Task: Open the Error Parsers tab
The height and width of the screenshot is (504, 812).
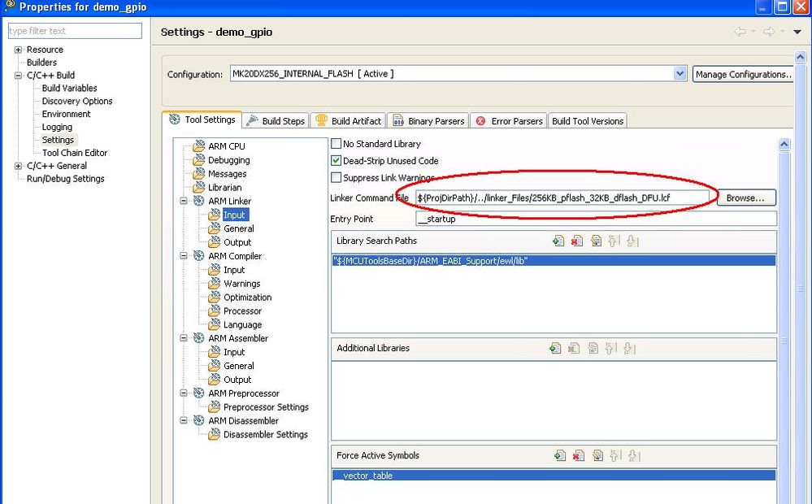Action: (x=509, y=120)
